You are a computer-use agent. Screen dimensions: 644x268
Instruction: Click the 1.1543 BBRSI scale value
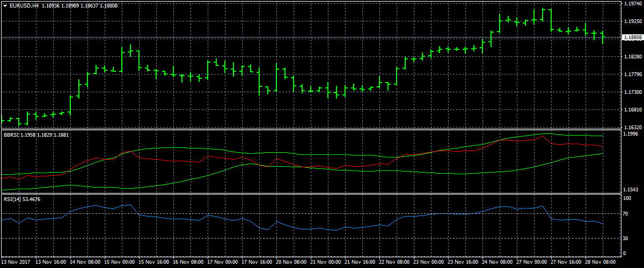[631, 190]
